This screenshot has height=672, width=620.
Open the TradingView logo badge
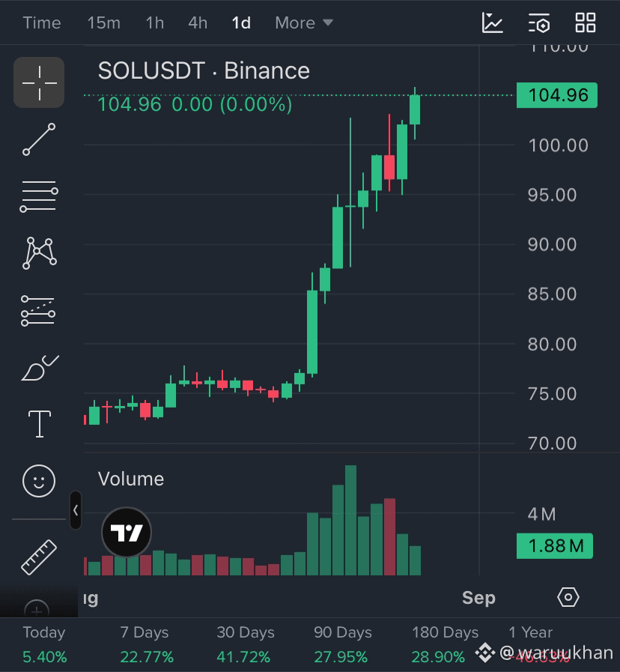127,533
